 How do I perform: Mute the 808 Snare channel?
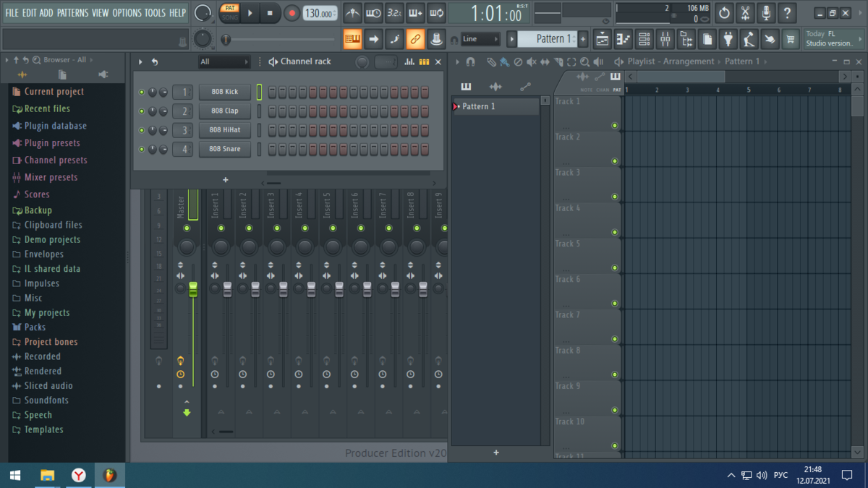pyautogui.click(x=142, y=149)
